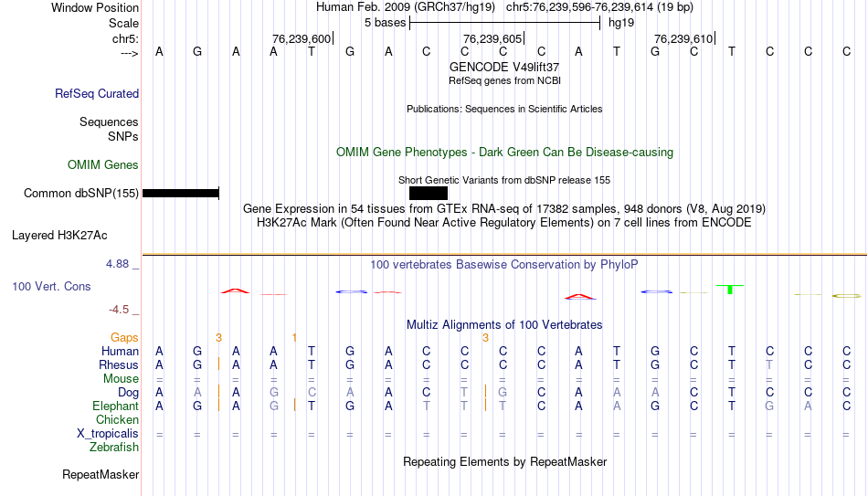
Task: Click the Scale label
Action: pyautogui.click(x=124, y=23)
